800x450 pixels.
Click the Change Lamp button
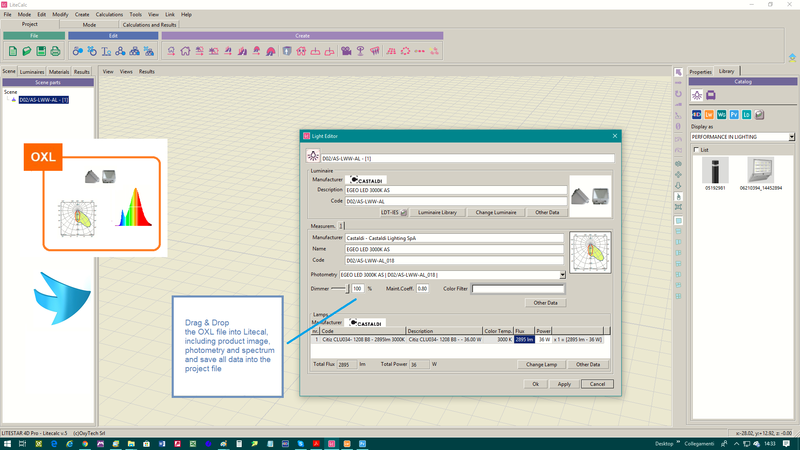point(541,364)
